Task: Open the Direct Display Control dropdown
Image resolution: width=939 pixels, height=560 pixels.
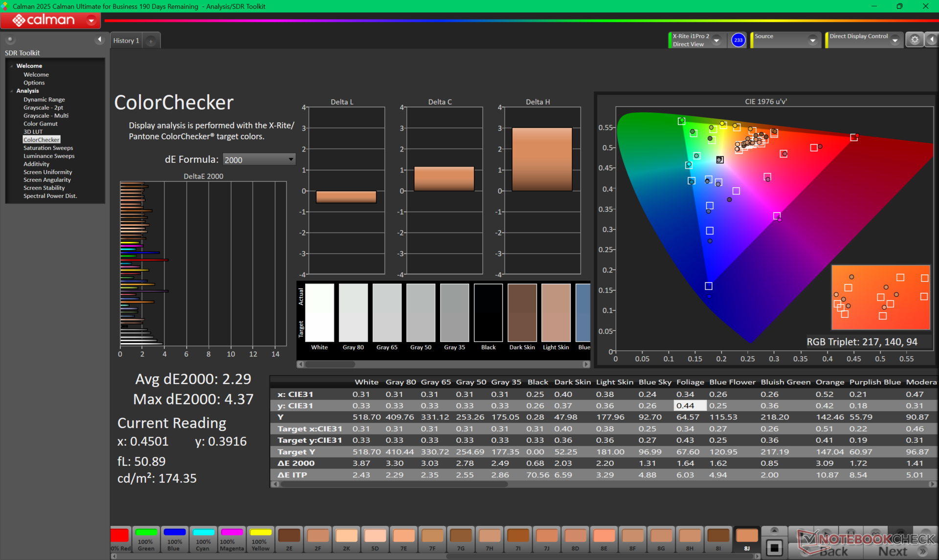Action: click(895, 41)
